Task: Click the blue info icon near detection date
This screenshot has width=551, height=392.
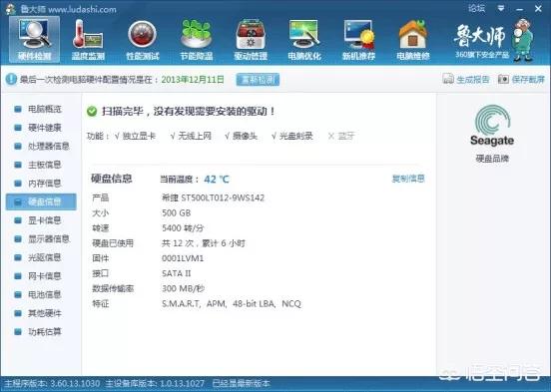Action: pyautogui.click(x=11, y=80)
